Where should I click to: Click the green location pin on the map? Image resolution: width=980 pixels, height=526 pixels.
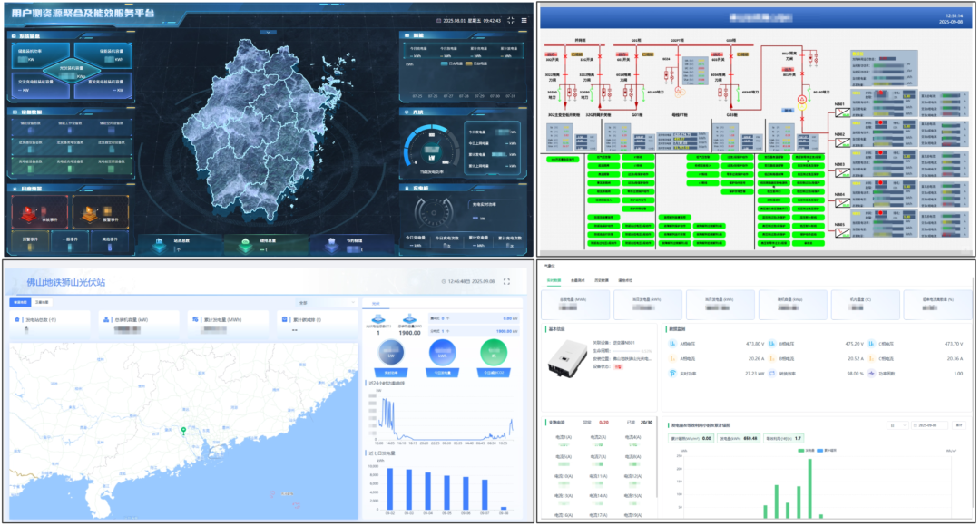pos(183,431)
